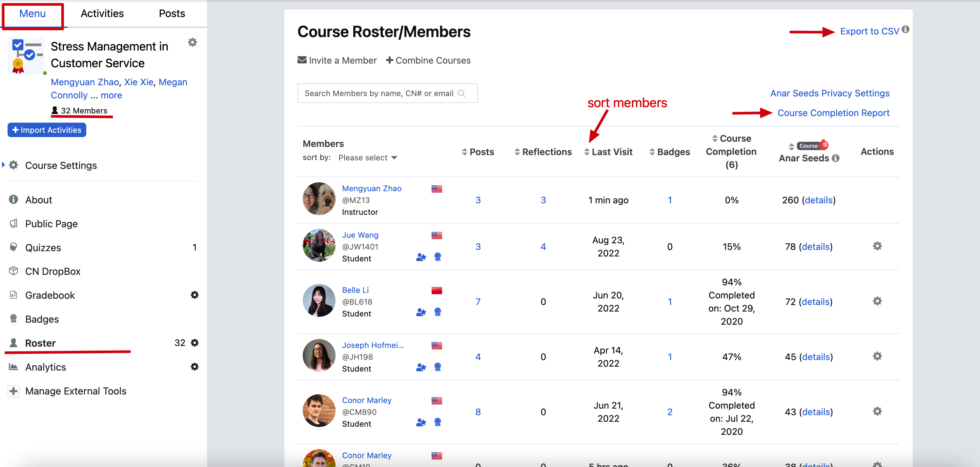Open actions gear for Belle Li
The image size is (980, 467).
pos(877,301)
